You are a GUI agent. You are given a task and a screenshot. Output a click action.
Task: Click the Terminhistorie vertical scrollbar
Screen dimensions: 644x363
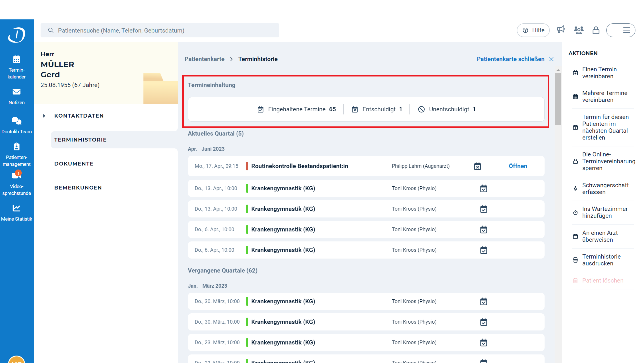558,99
